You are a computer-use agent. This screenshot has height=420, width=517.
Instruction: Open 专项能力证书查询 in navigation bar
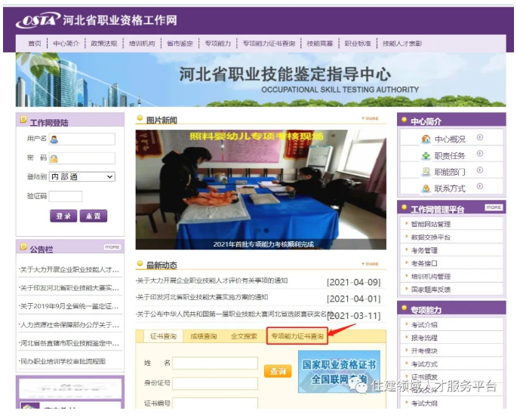click(269, 44)
